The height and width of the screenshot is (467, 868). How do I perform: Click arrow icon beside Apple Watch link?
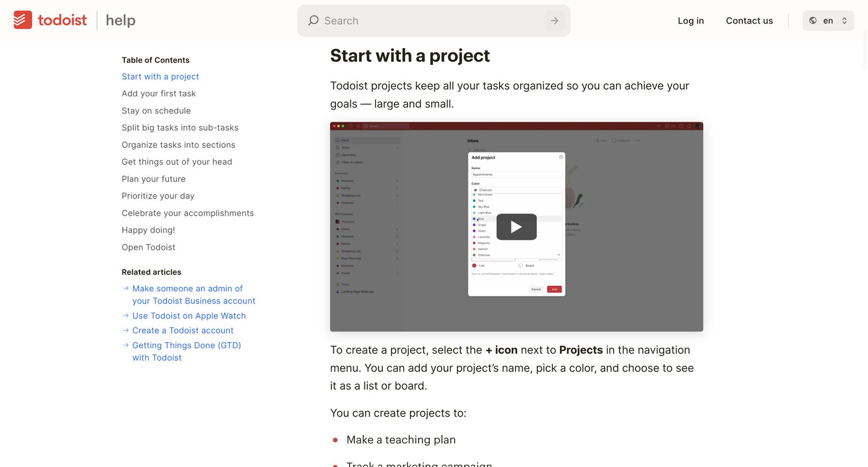(126, 316)
